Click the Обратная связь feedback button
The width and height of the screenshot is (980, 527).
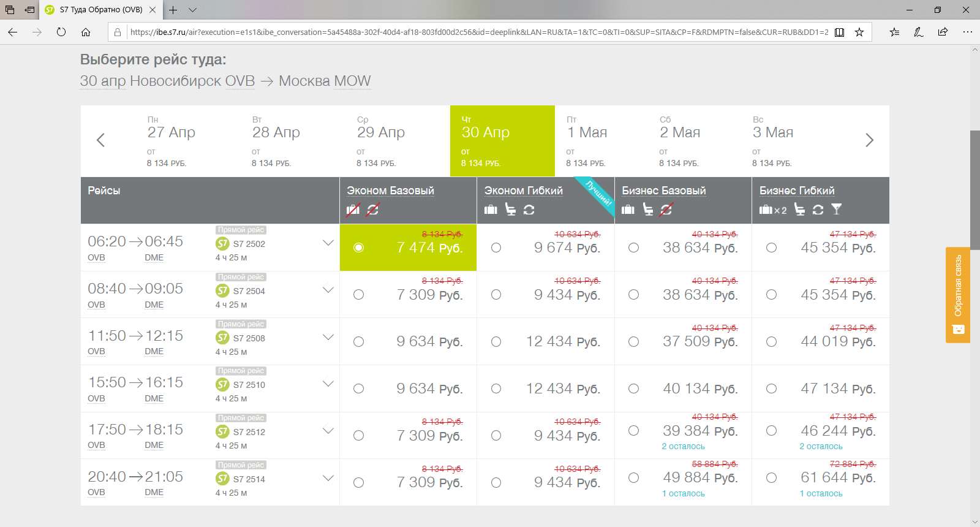pos(958,295)
